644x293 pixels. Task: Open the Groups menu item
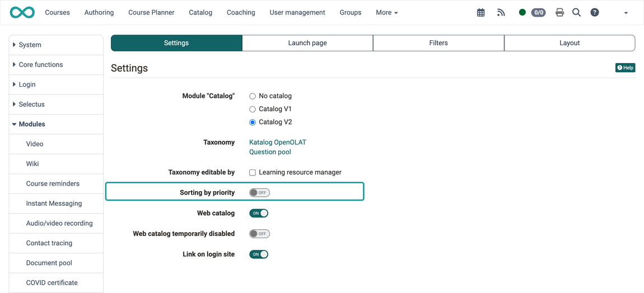click(351, 13)
